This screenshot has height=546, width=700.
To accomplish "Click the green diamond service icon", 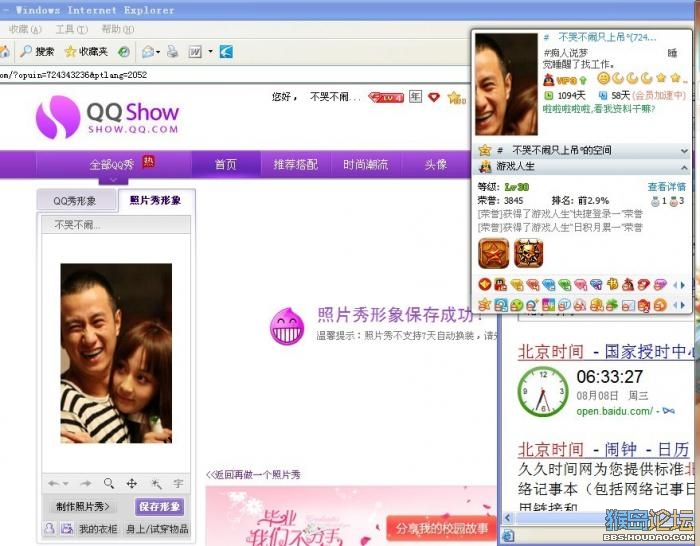I will [565, 284].
